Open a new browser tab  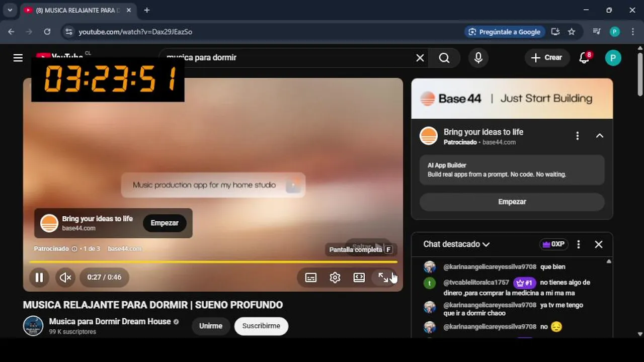(x=146, y=10)
